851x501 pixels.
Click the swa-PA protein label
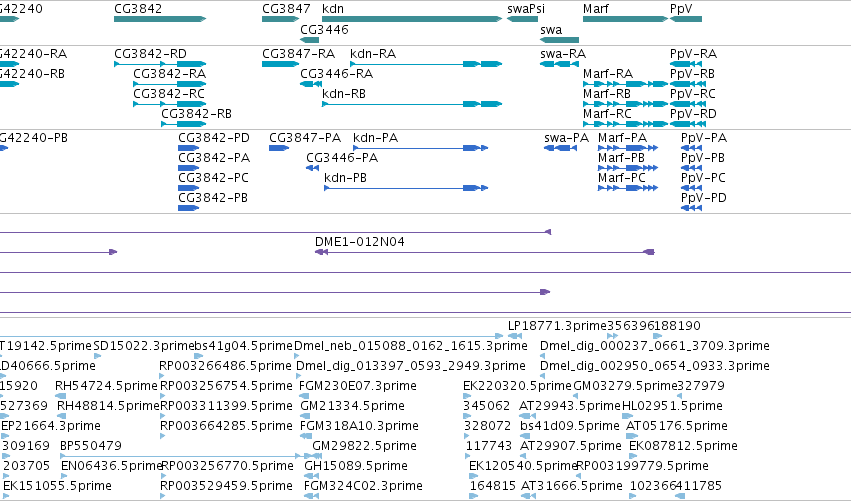pyautogui.click(x=567, y=138)
